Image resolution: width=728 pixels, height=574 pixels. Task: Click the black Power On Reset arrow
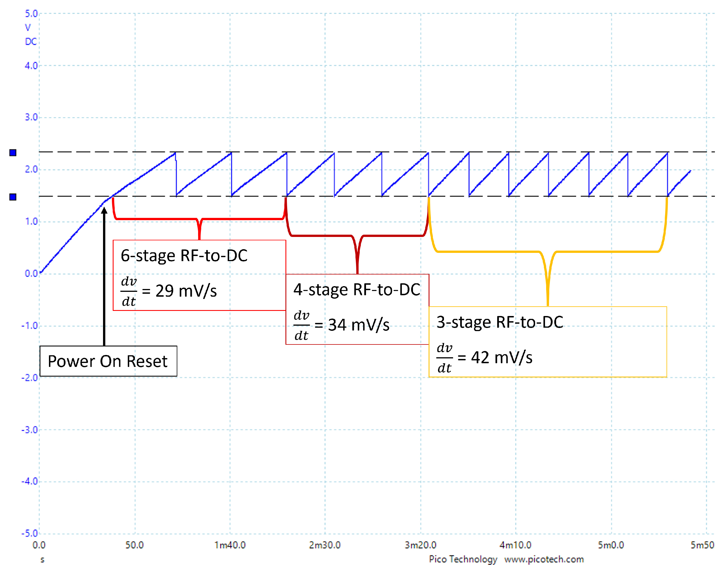coord(104,276)
